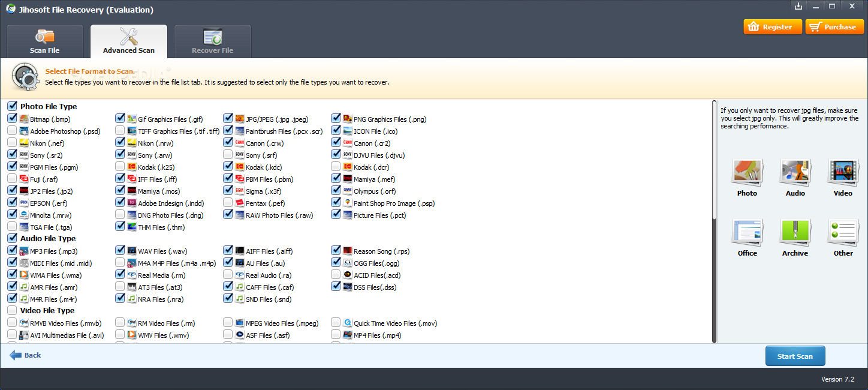Select the Archive category icon
The width and height of the screenshot is (868, 390).
pos(795,233)
